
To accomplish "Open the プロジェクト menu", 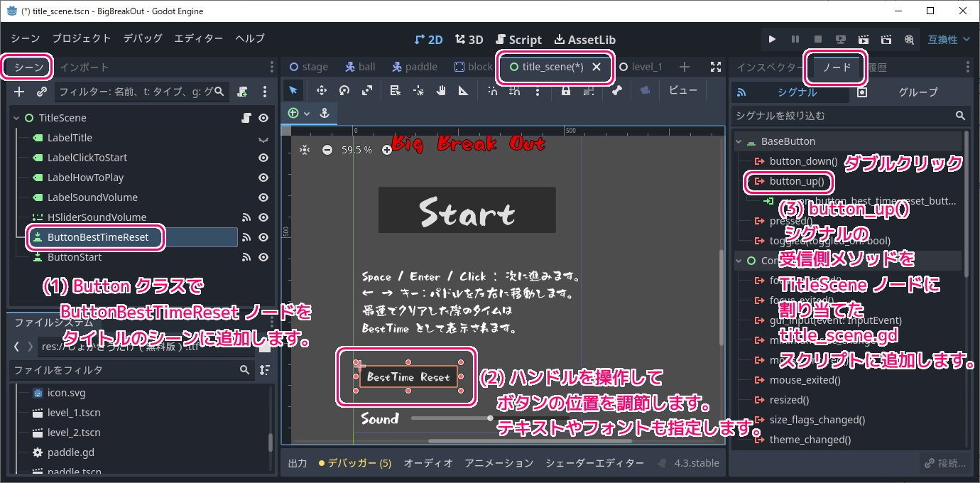I will pyautogui.click(x=82, y=38).
